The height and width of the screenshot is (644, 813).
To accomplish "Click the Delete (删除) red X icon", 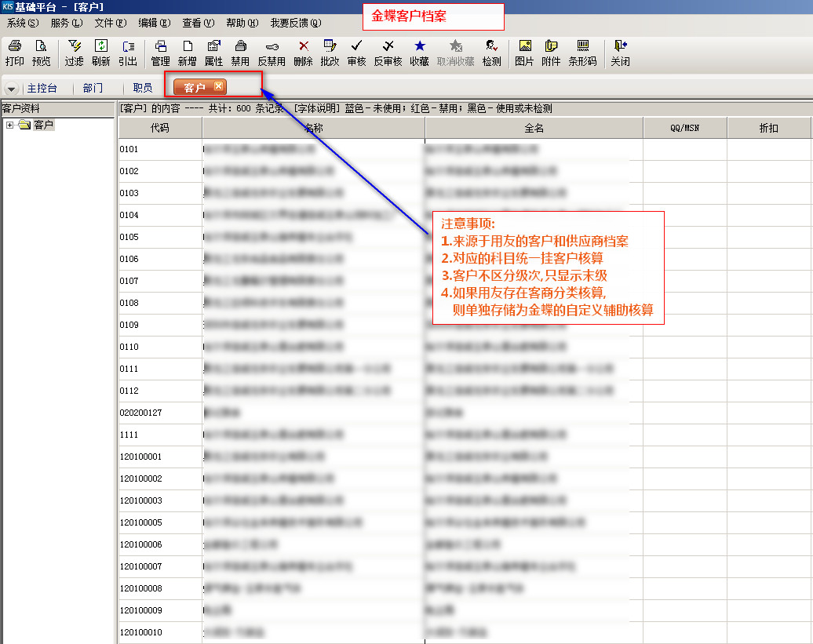I will pos(303,53).
